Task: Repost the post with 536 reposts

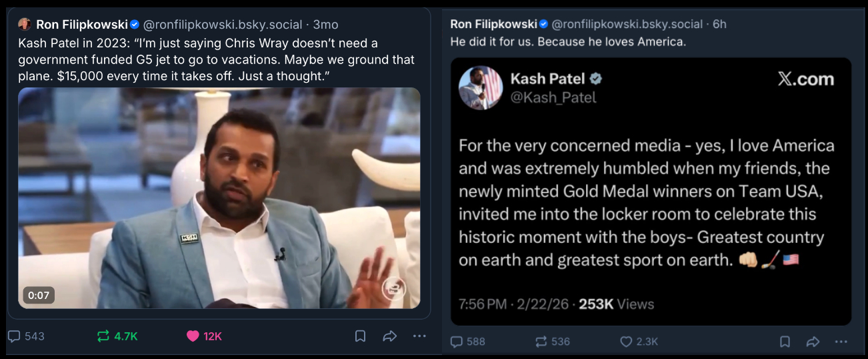Action: tap(541, 342)
